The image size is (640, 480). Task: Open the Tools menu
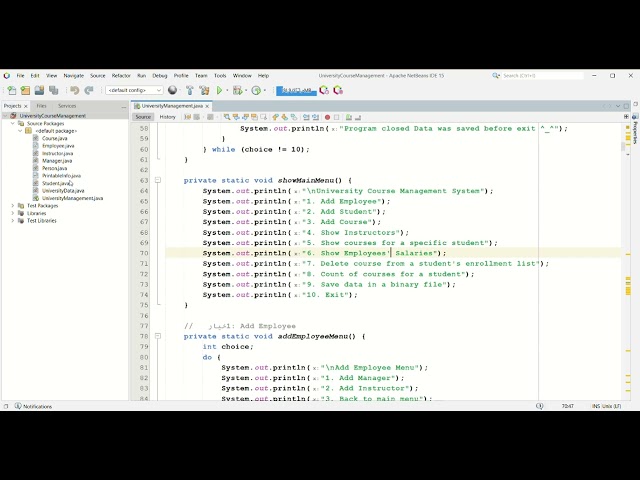[220, 76]
